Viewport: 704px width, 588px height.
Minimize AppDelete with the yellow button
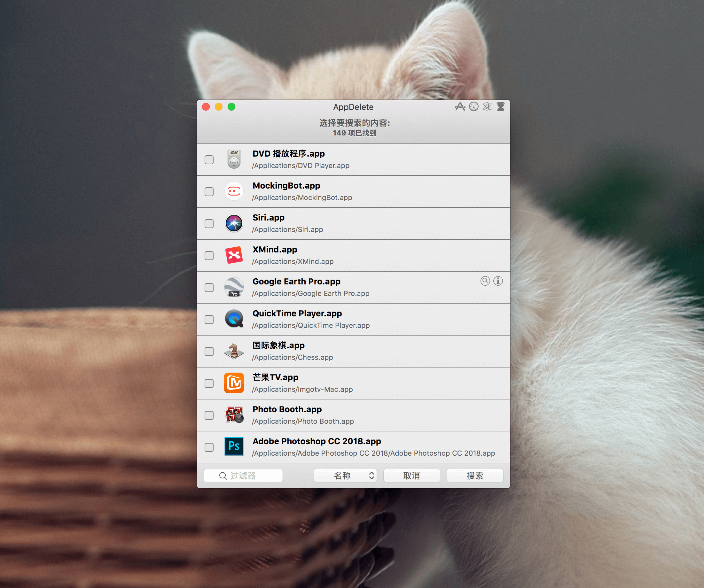(x=219, y=106)
